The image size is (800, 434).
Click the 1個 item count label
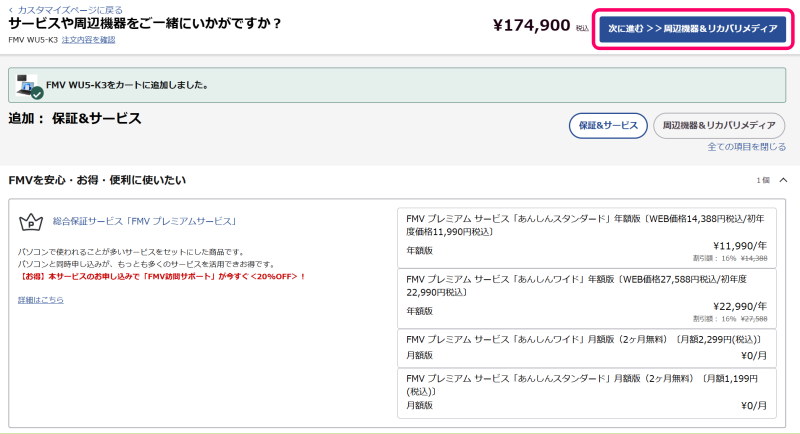763,181
